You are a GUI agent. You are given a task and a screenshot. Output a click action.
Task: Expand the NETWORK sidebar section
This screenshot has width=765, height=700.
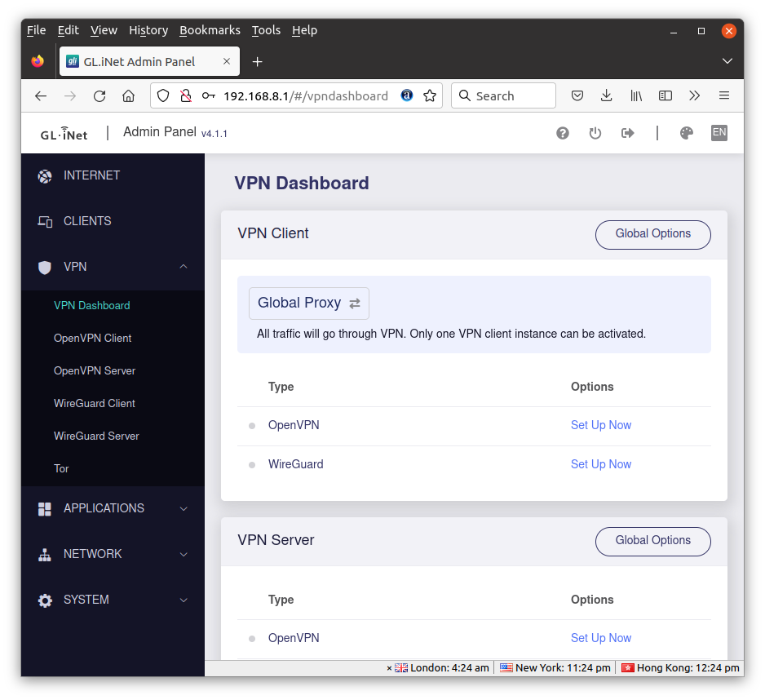tap(113, 554)
